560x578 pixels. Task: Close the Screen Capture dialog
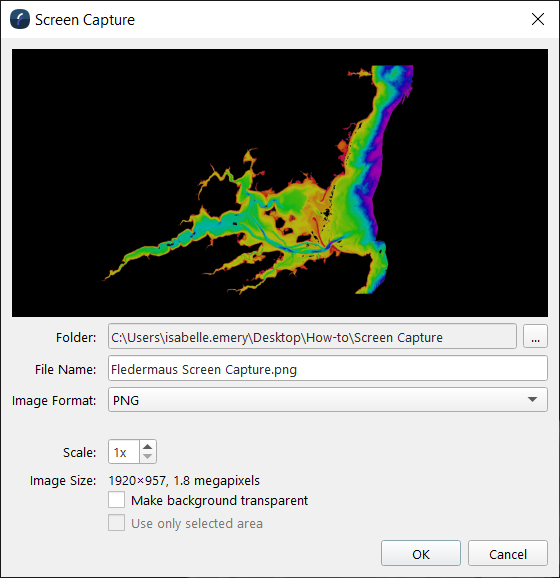click(x=538, y=19)
